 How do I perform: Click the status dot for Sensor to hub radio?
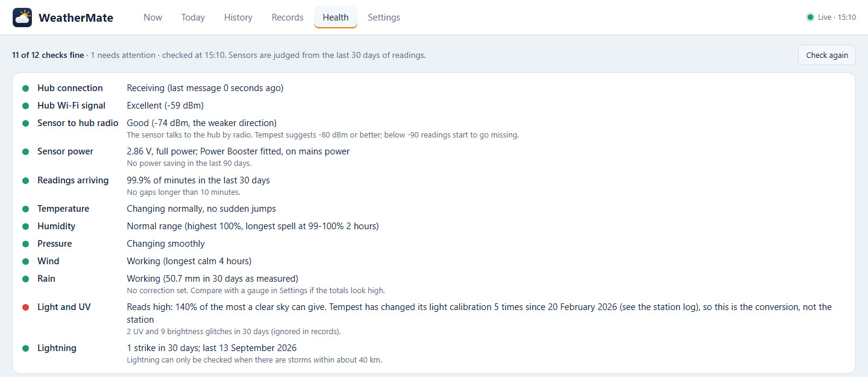pyautogui.click(x=26, y=123)
